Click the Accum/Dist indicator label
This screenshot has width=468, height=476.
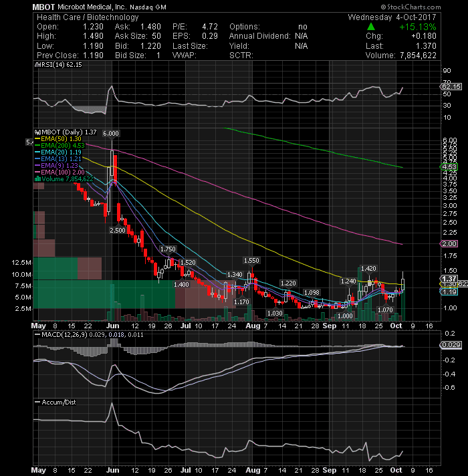(x=59, y=402)
